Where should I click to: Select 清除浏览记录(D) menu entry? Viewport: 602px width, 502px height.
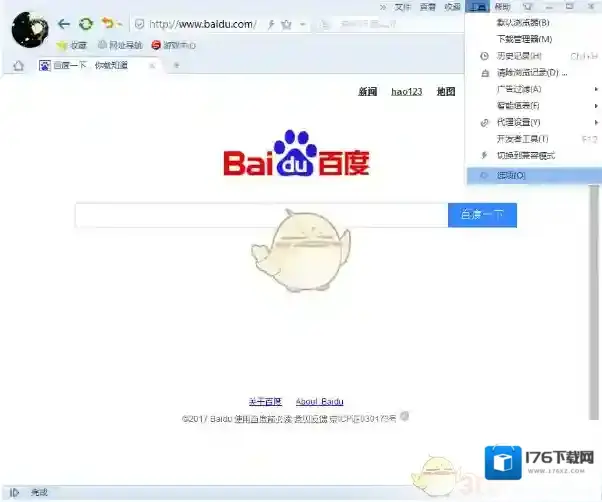[534, 73]
